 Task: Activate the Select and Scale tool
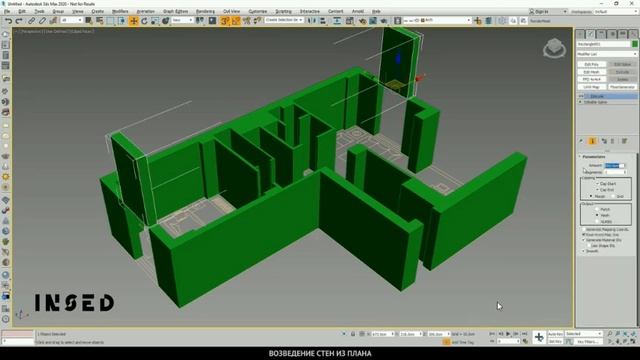[155, 20]
